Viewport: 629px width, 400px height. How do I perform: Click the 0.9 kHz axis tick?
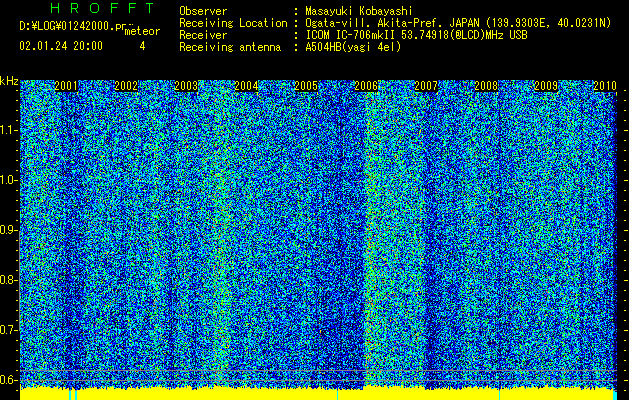coord(9,230)
